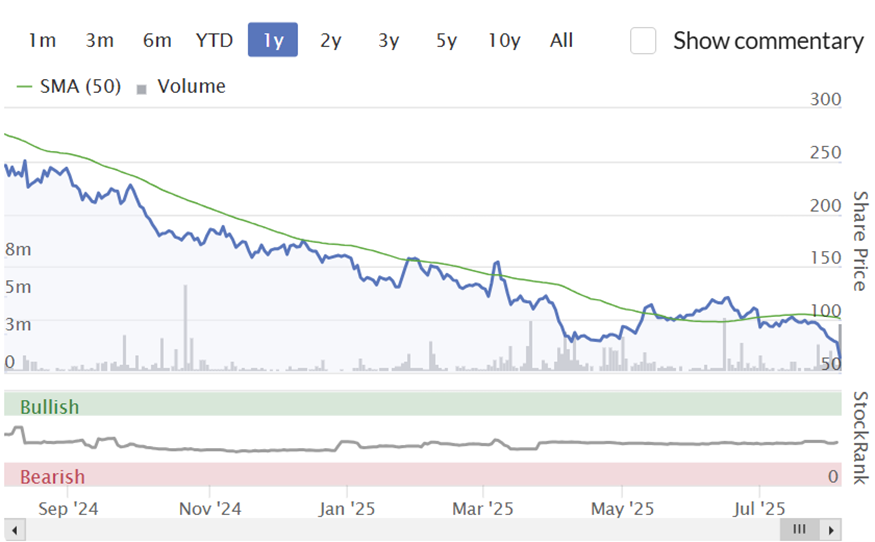This screenshot has height=542, width=875.
Task: Enable the Show commentary checkbox
Action: (x=643, y=41)
